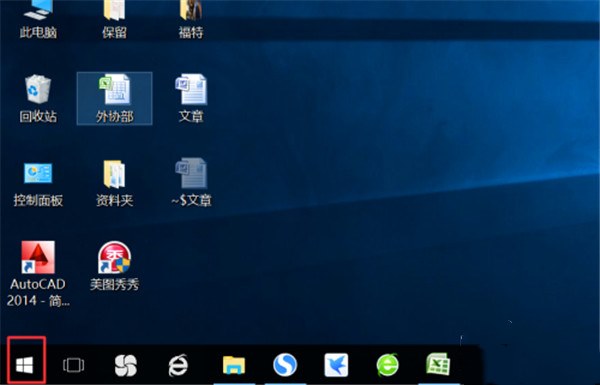Select the 资料夹 folder icon
The image size is (600, 385).
[114, 174]
